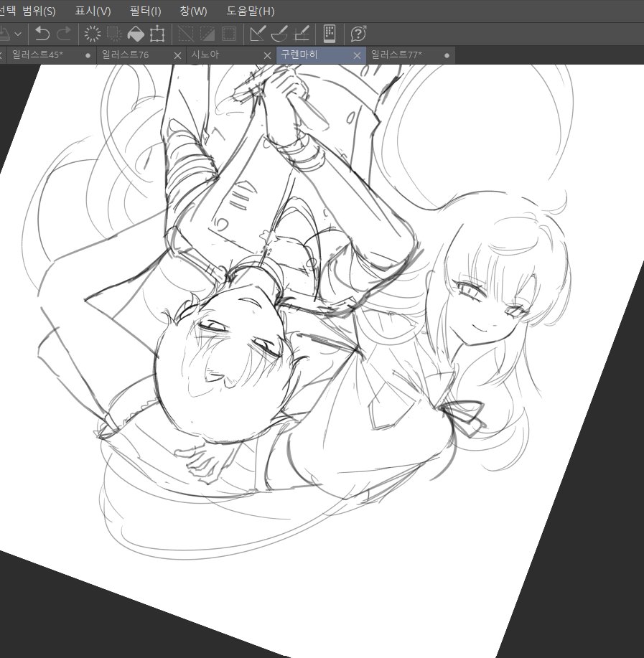644x658 pixels.
Task: Click the Invert Selection icon
Action: tap(207, 34)
